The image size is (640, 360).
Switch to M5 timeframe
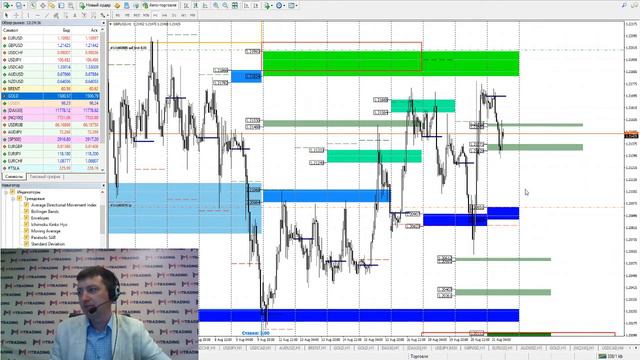point(127,15)
